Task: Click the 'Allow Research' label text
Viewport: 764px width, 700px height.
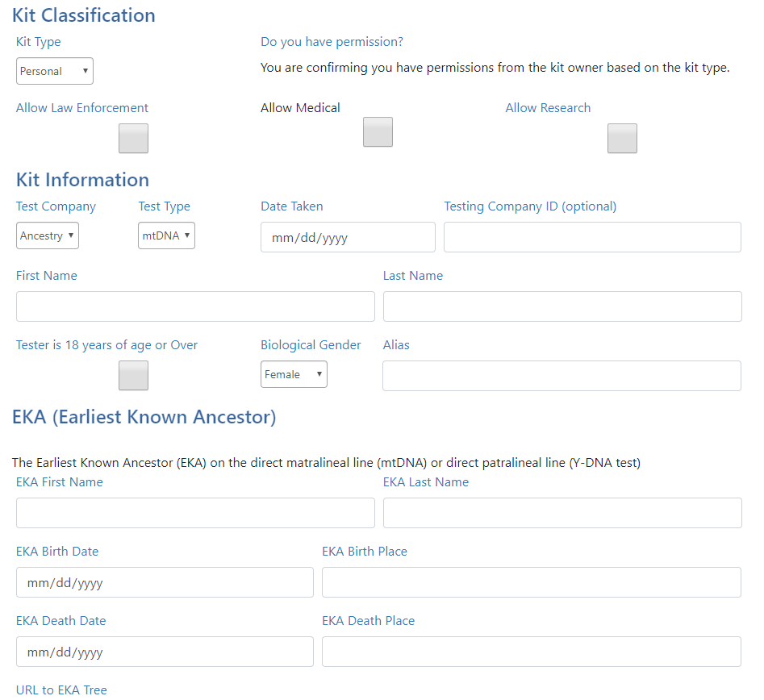Action: (x=548, y=107)
